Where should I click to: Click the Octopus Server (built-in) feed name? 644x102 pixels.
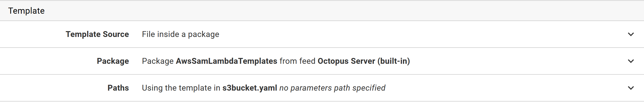click(364, 61)
